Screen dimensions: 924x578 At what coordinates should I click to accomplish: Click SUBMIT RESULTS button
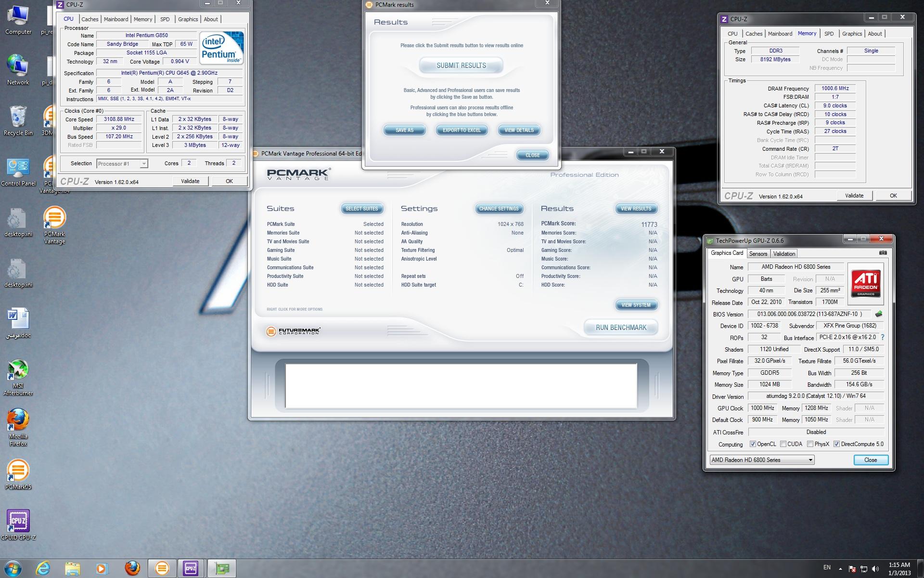461,66
